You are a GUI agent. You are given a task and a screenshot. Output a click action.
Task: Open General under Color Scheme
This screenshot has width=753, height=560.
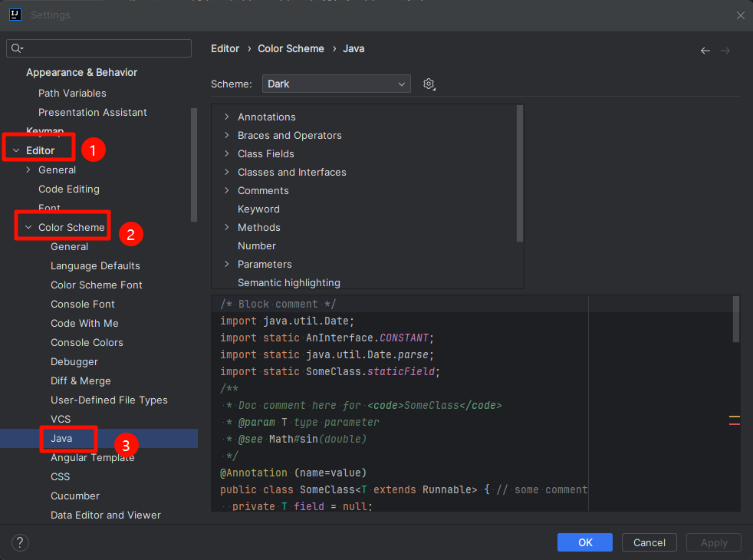(69, 246)
